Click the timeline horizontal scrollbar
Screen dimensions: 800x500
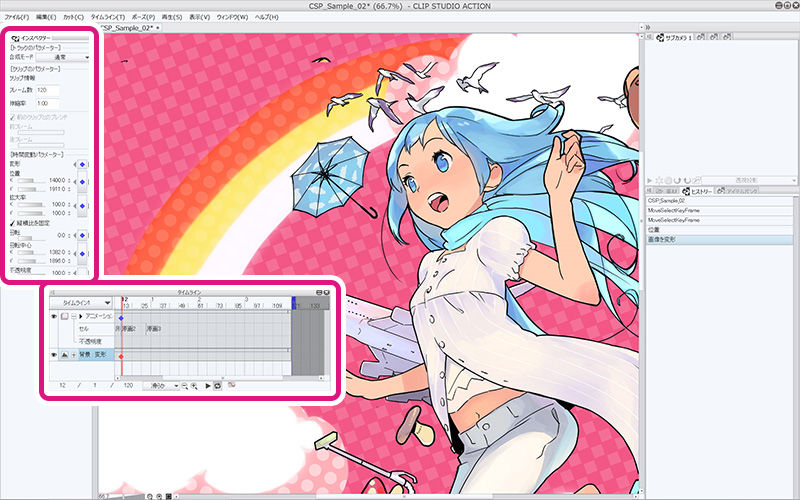click(220, 379)
